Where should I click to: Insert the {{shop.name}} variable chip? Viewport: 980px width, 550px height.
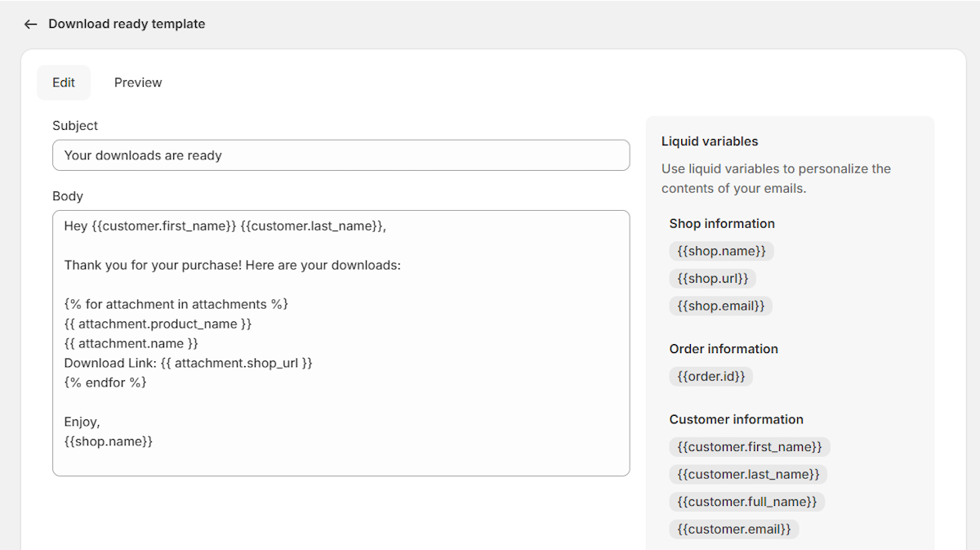pyautogui.click(x=721, y=251)
